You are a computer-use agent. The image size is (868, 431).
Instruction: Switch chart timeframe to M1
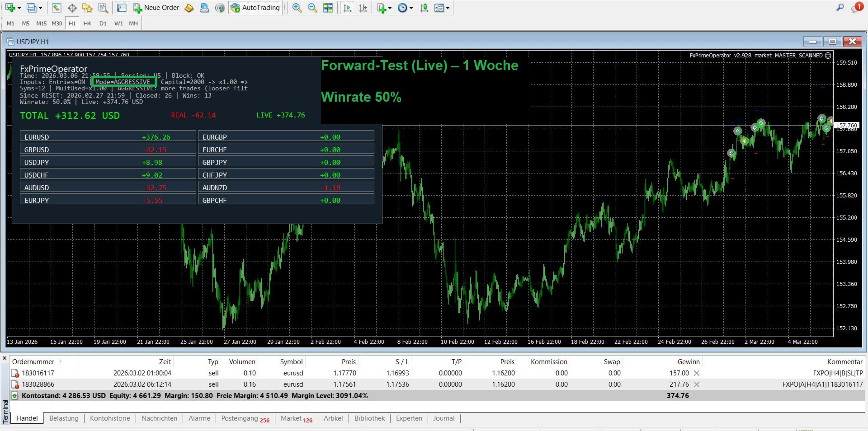coord(10,23)
